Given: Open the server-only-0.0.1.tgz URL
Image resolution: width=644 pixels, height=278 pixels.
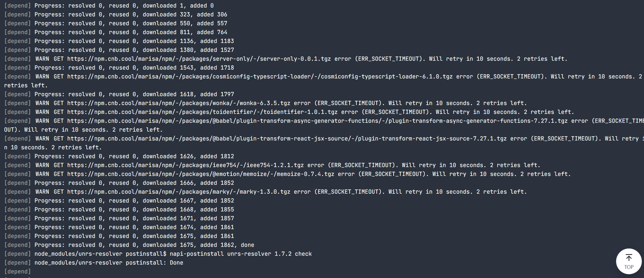Looking at the screenshot, I should pyautogui.click(x=199, y=59).
